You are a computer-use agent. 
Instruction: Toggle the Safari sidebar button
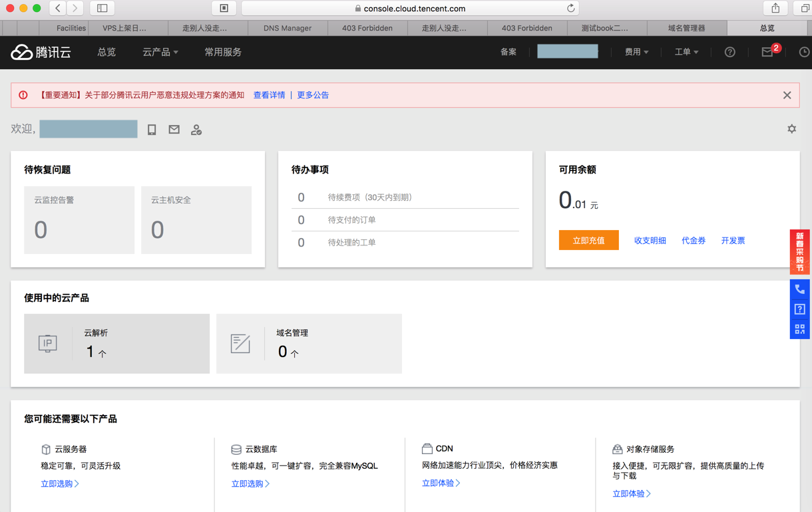pyautogui.click(x=102, y=8)
